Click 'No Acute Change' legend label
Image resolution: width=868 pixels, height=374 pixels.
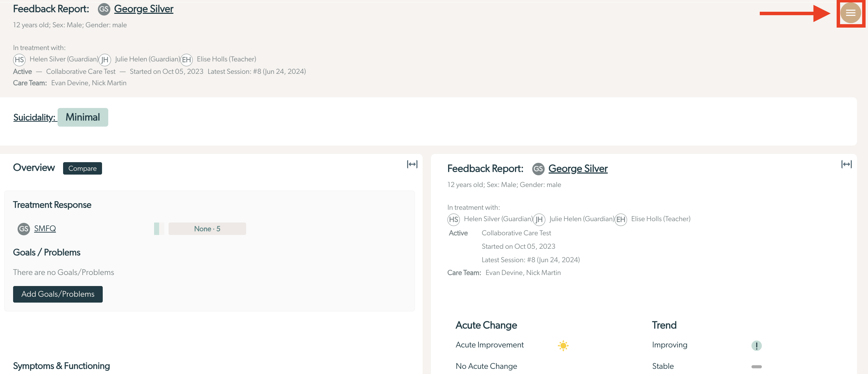486,366
